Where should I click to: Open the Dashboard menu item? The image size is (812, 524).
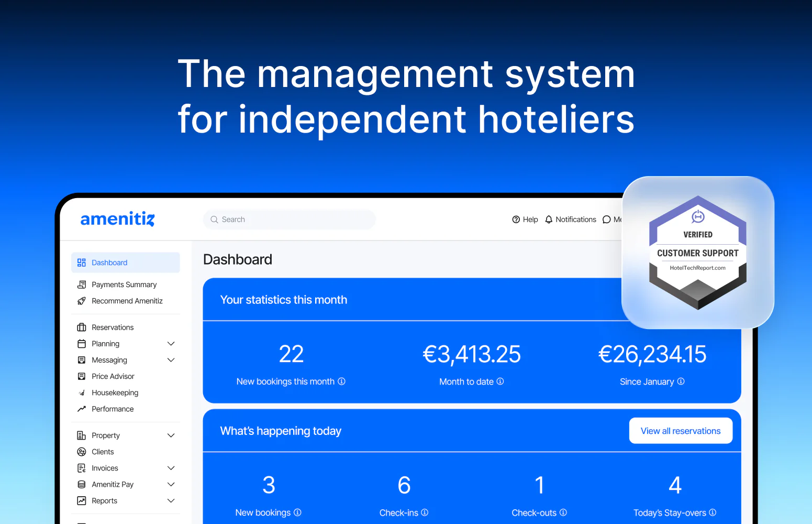126,263
